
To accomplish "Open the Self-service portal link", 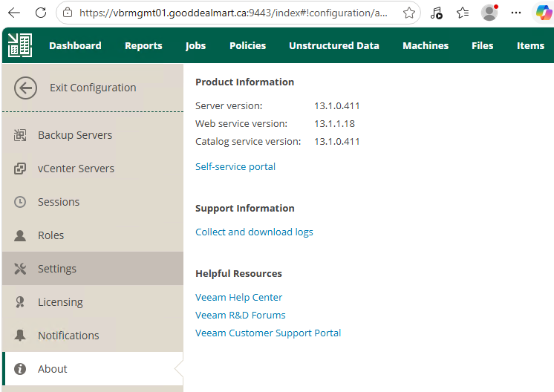I will coord(235,167).
